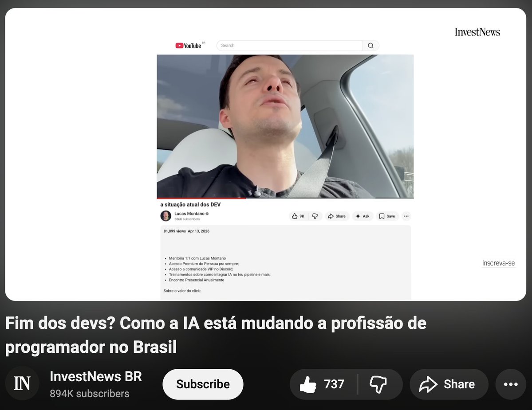The height and width of the screenshot is (410, 532).
Task: Click the 9K thumbs-up button
Action: click(298, 216)
